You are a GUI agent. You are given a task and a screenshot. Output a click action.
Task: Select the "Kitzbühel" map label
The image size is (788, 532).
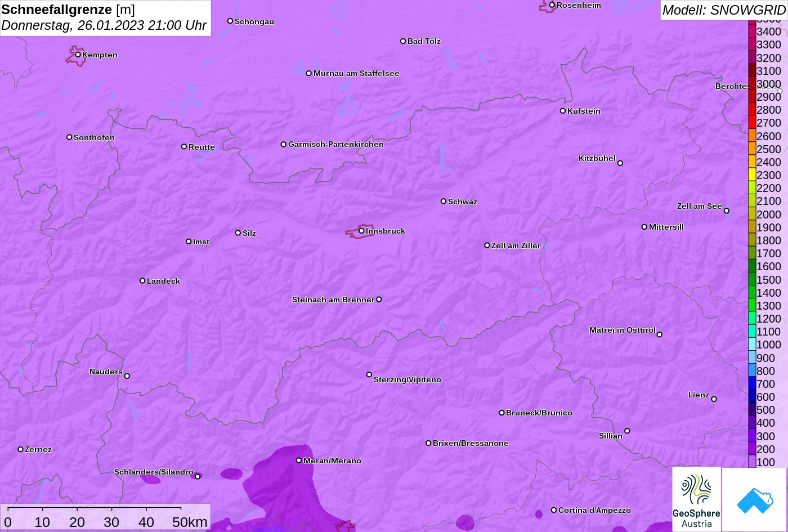(597, 159)
